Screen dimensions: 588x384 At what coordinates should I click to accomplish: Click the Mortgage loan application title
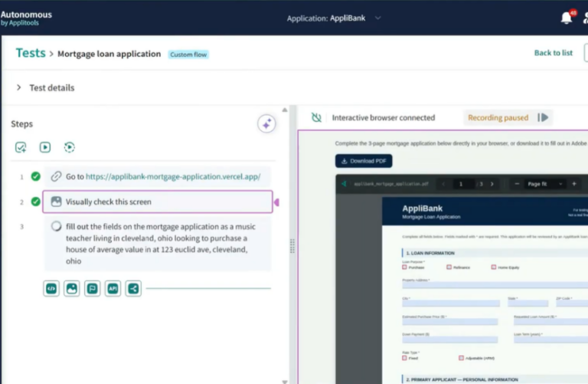[109, 54]
